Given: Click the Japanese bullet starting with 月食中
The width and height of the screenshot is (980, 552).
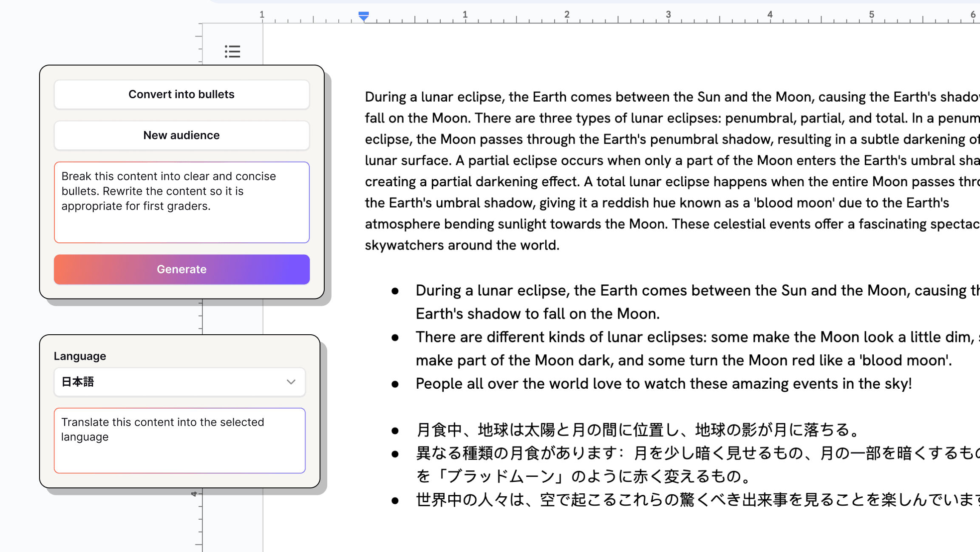Looking at the screenshot, I should (x=637, y=430).
